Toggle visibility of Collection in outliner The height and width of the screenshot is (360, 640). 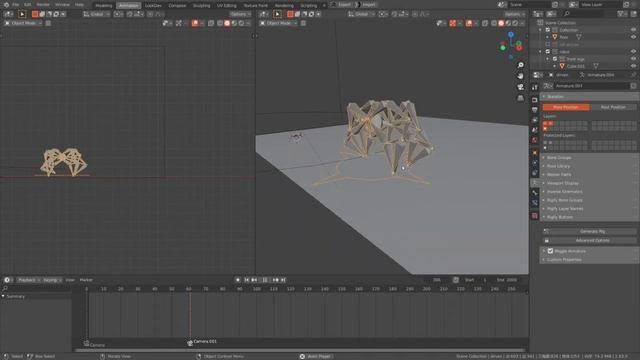point(633,30)
